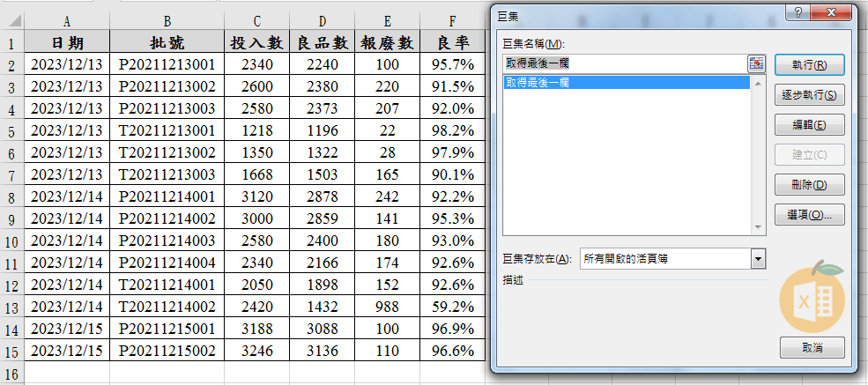Click the 59.2% yield cell

453,307
